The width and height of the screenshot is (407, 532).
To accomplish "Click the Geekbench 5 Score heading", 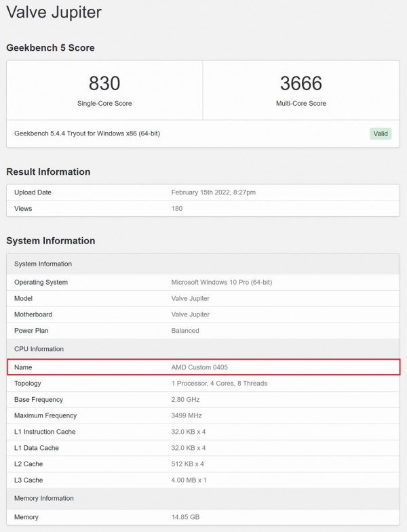I will tap(50, 48).
